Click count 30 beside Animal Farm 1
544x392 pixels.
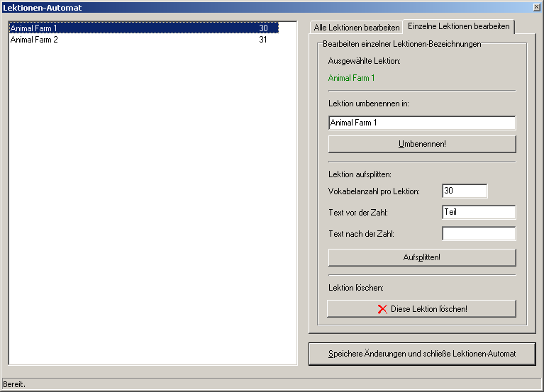[263, 28]
